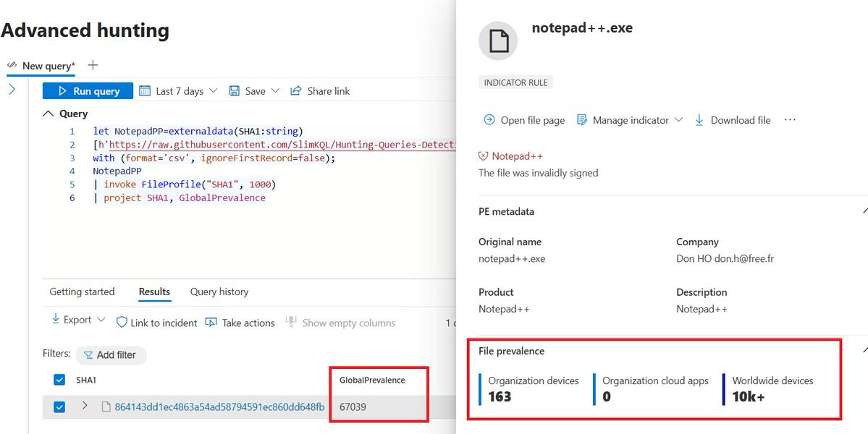Viewport: 868px width, 434px height.
Task: Click the Download file arrow icon
Action: tap(699, 119)
